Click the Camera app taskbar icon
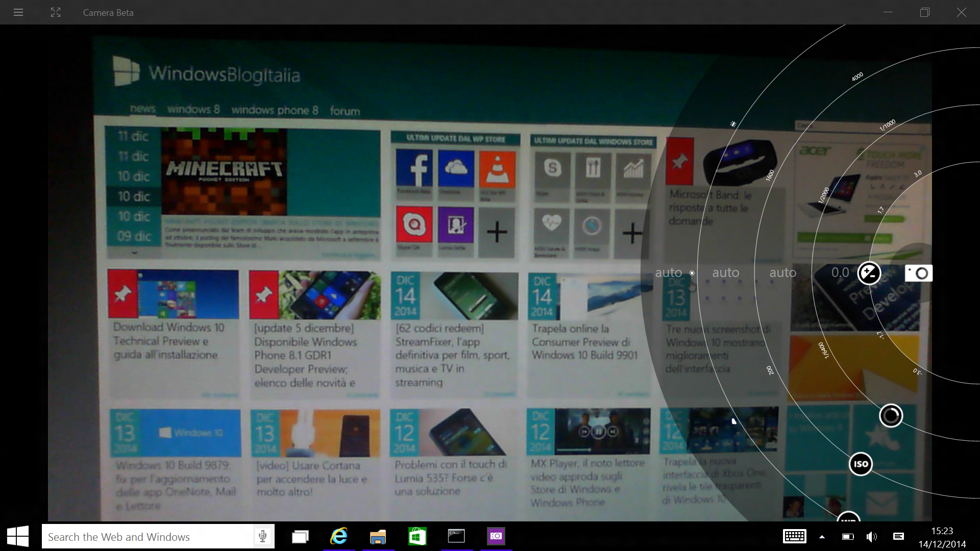The width and height of the screenshot is (980, 551). [496, 536]
